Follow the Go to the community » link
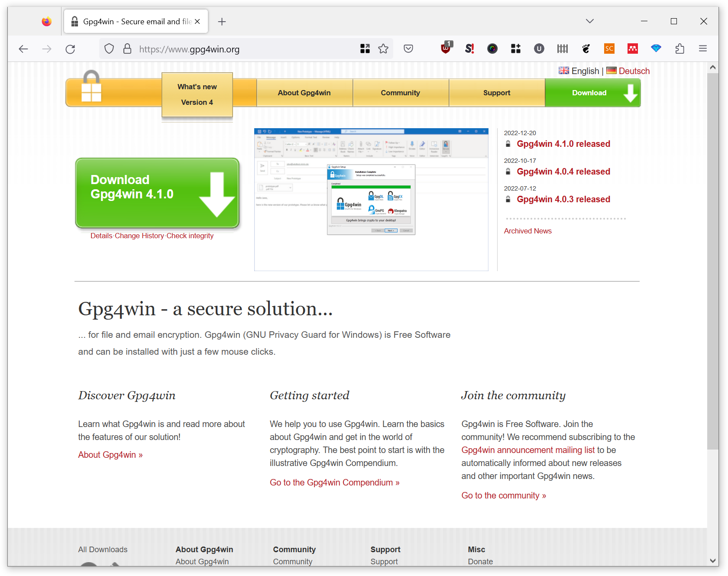Image resolution: width=728 pixels, height=576 pixels. pos(504,495)
